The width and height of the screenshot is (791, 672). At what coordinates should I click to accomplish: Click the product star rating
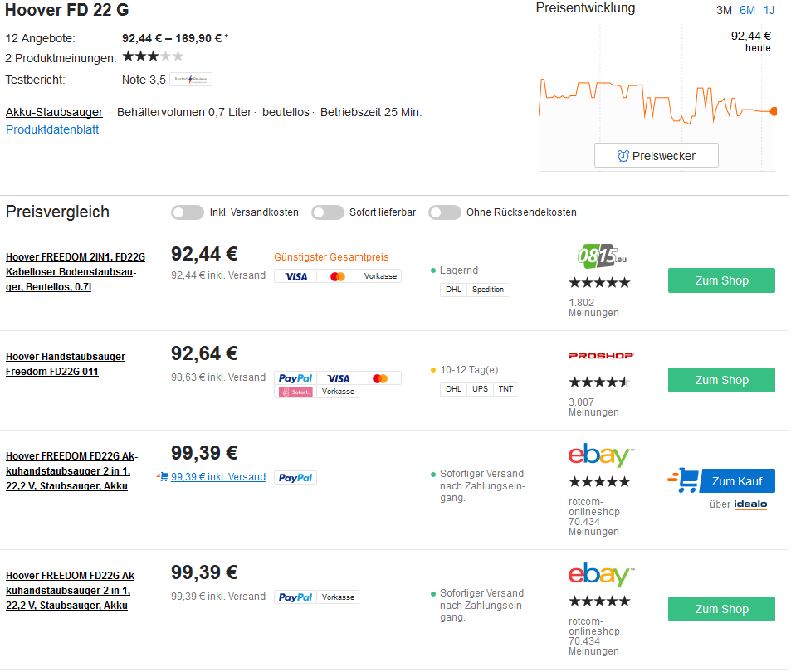(x=153, y=56)
